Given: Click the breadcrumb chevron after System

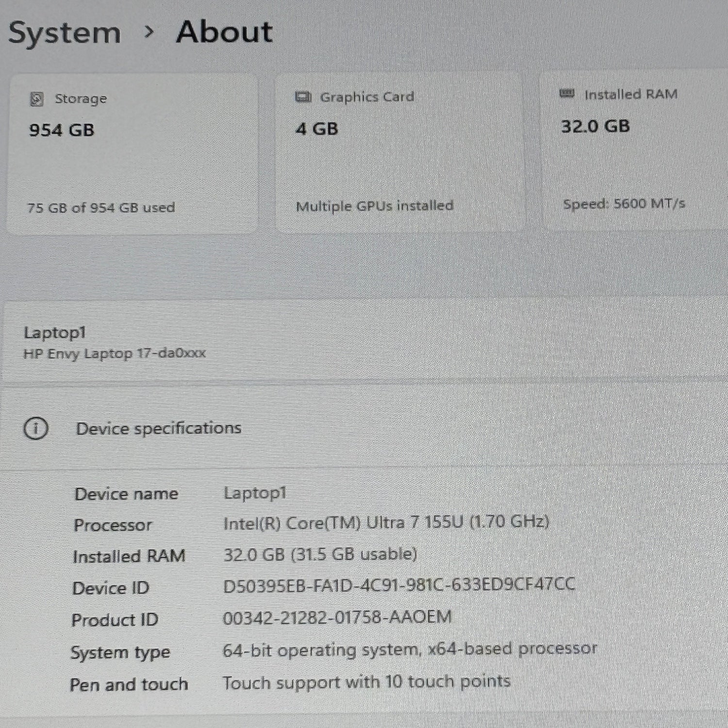Looking at the screenshot, I should [x=149, y=33].
